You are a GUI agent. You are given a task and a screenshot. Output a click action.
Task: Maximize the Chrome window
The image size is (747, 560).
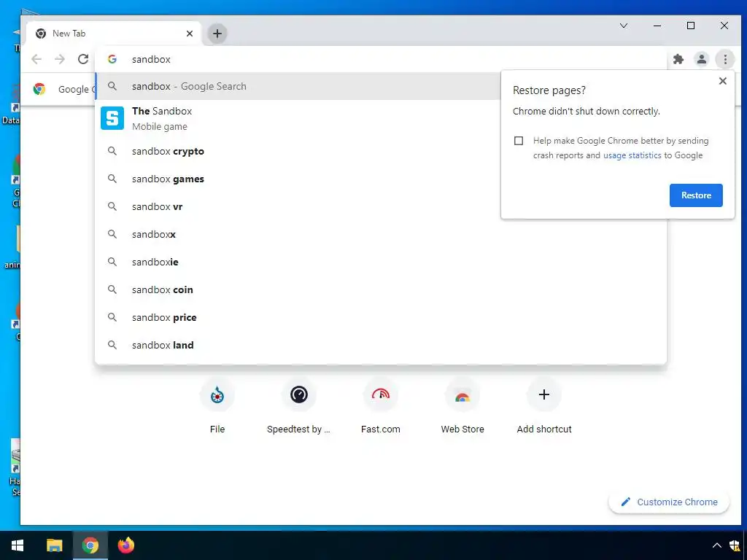[x=691, y=26]
